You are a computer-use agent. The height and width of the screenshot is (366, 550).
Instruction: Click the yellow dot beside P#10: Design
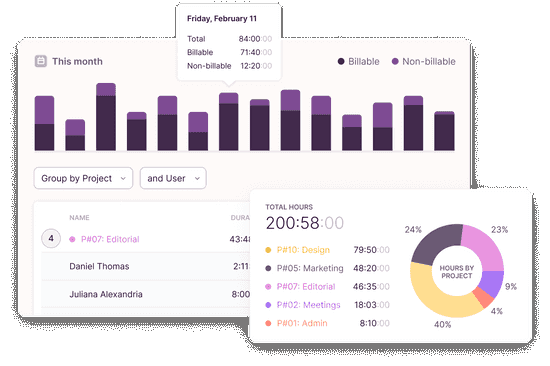coord(268,250)
